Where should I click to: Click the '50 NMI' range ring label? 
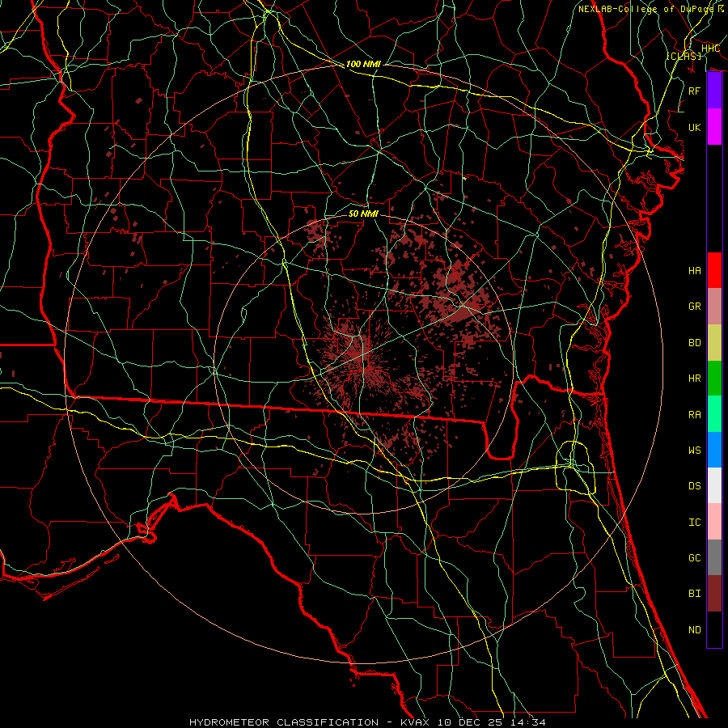click(363, 214)
